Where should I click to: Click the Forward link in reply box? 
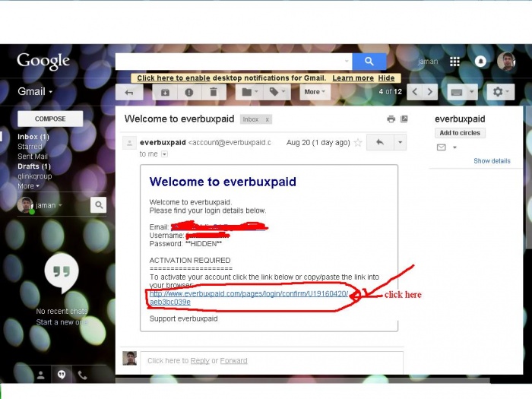tap(233, 361)
